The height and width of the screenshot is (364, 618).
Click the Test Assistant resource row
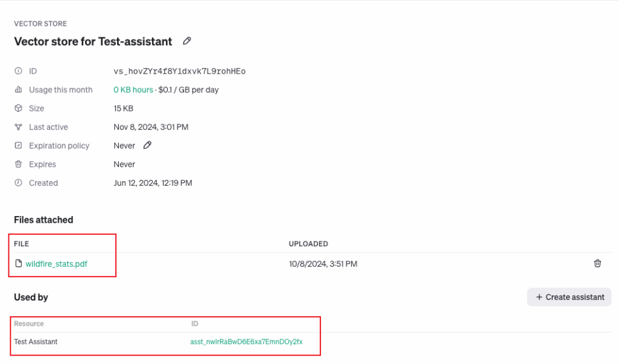(36, 342)
